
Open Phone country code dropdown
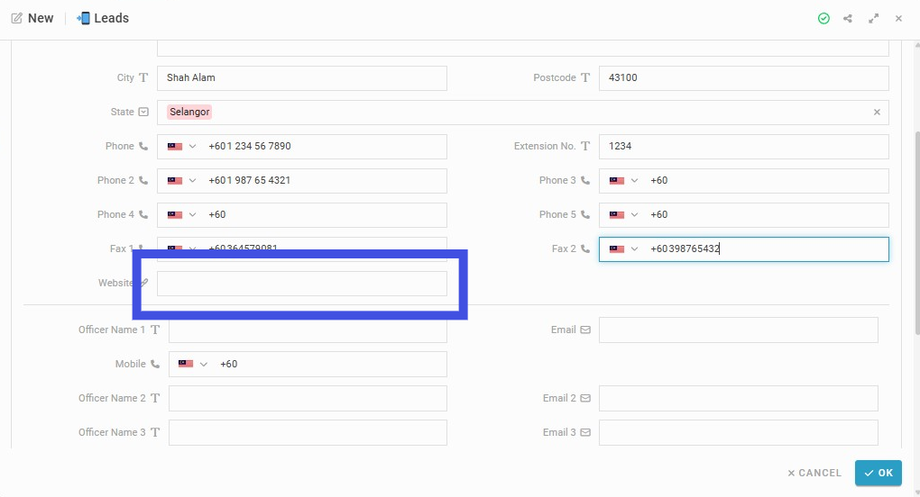[x=182, y=146]
